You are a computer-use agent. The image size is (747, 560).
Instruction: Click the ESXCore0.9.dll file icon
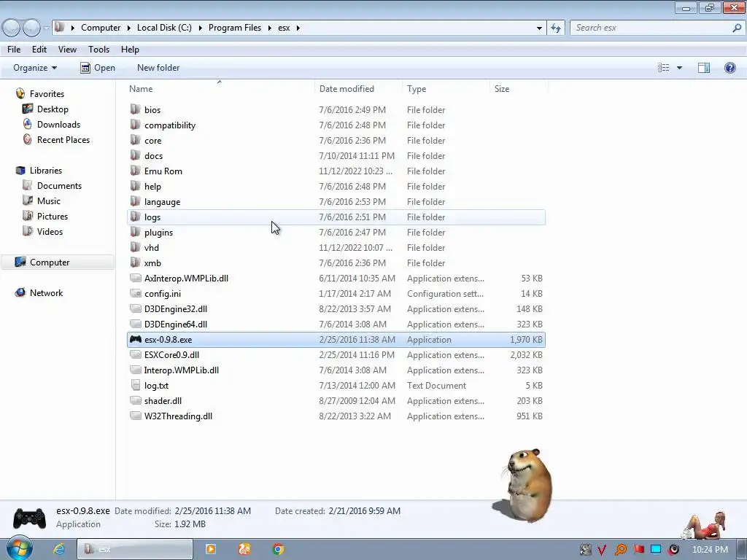136,355
